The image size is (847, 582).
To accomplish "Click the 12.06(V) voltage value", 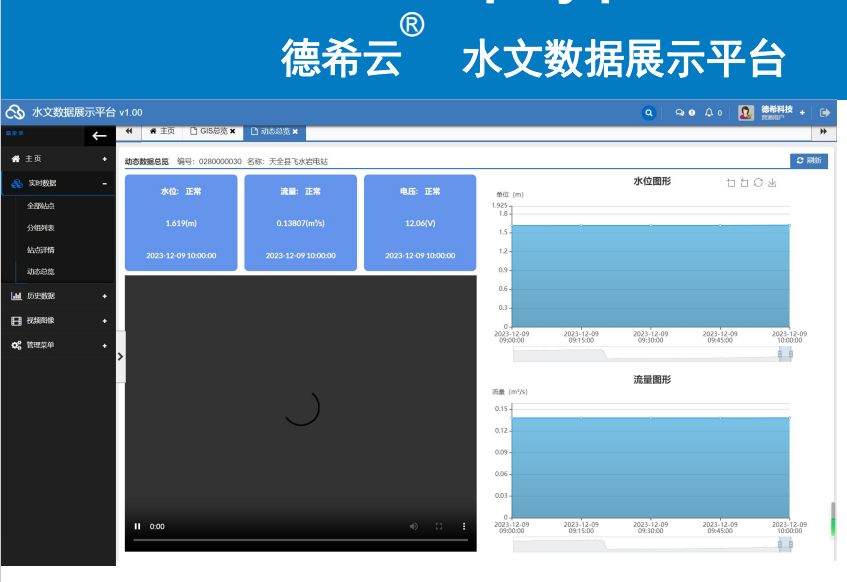I will coord(420,223).
